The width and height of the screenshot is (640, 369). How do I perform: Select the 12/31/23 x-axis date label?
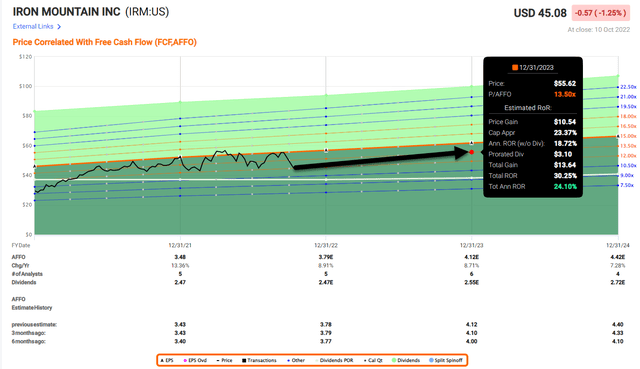pyautogui.click(x=471, y=245)
